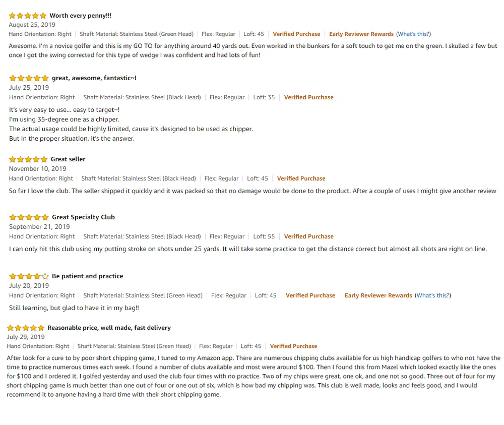Click four-star rating of 'Be patient and practice'

point(29,276)
